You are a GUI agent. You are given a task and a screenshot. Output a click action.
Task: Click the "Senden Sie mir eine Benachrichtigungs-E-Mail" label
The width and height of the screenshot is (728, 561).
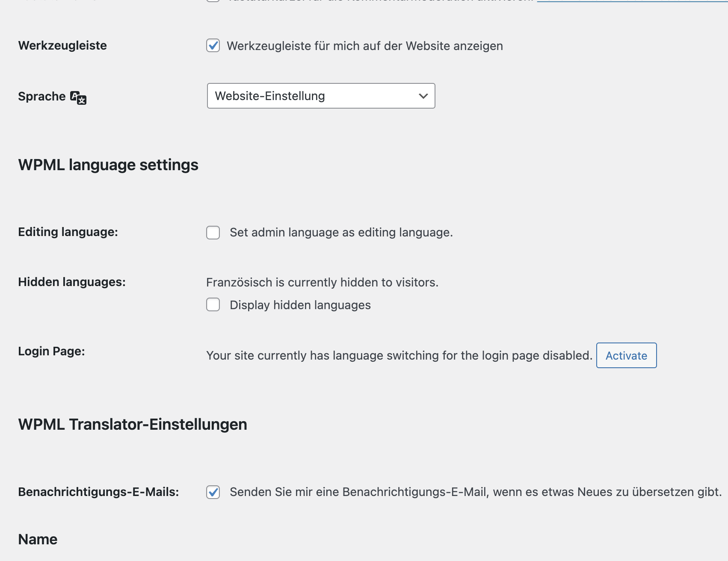[475, 492]
